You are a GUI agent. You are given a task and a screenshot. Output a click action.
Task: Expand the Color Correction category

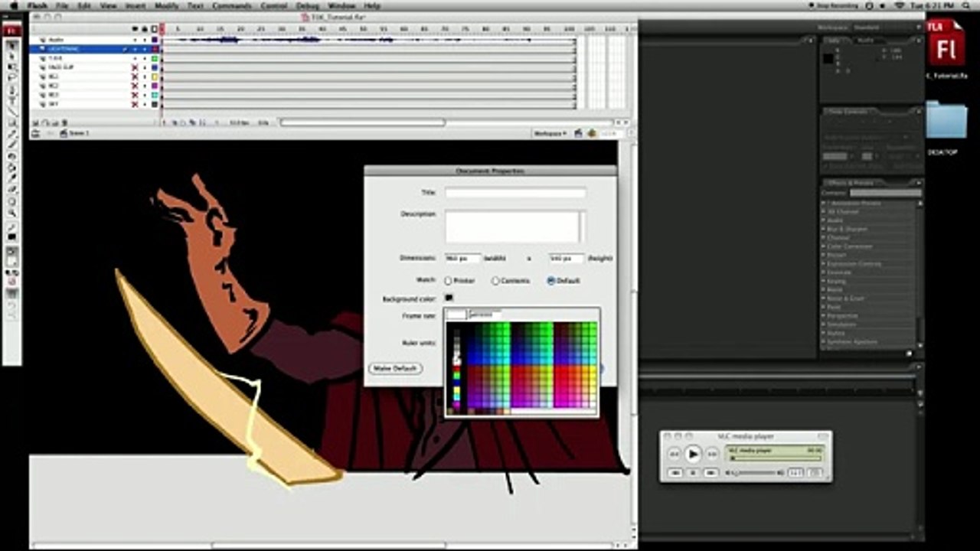click(824, 246)
